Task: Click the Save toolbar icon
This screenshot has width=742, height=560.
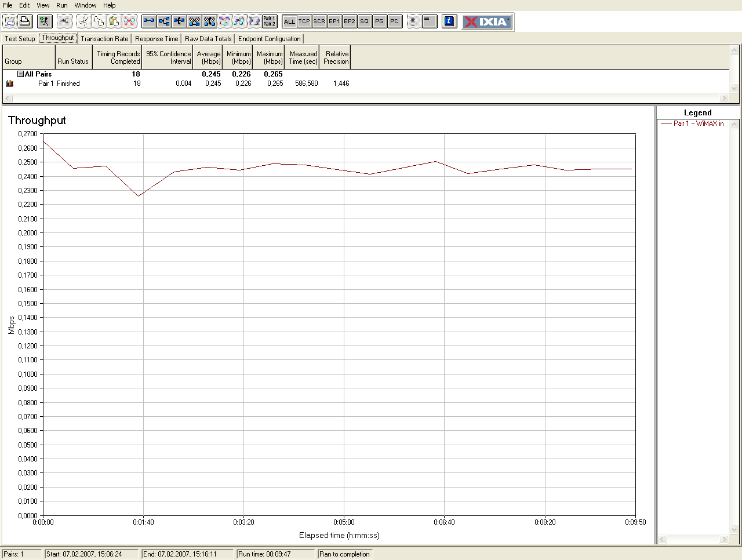Action: 10,21
